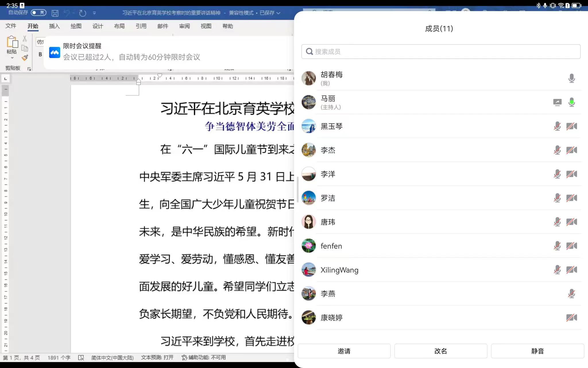
Task: Click 马丽's screen sharing icon
Action: point(557,102)
